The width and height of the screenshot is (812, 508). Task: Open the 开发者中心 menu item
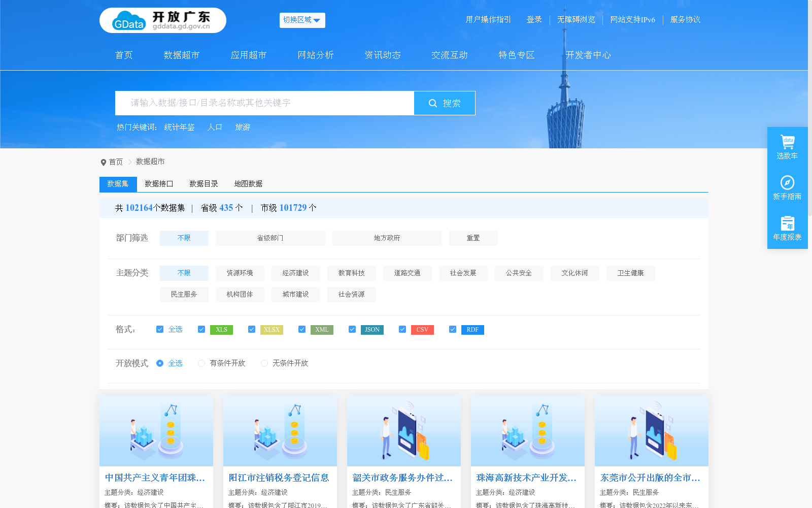(589, 55)
